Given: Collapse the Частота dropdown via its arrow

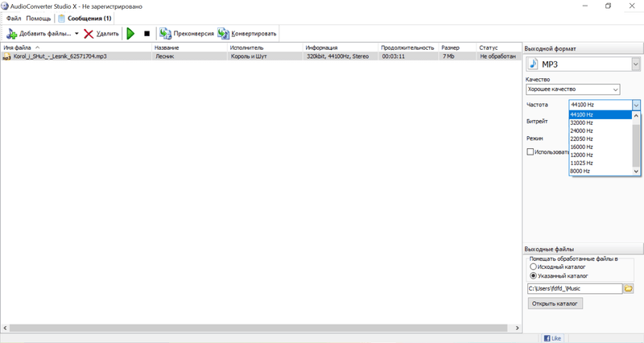Looking at the screenshot, I should click(x=636, y=105).
